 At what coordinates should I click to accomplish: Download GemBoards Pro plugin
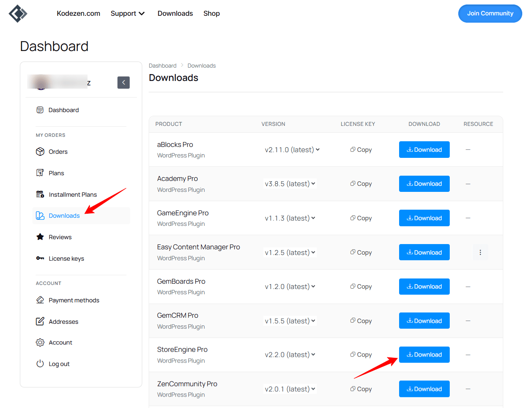(x=424, y=287)
